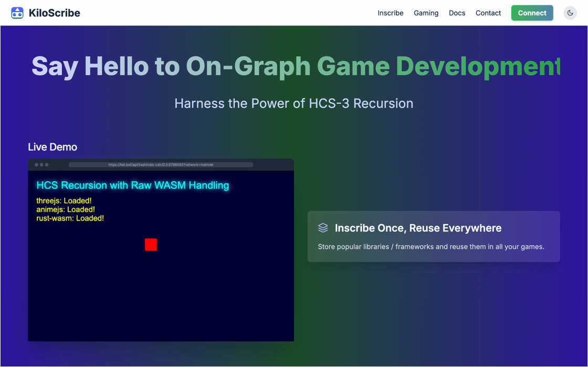Click the "rust-wasm: Loaded!" status line

(x=70, y=218)
